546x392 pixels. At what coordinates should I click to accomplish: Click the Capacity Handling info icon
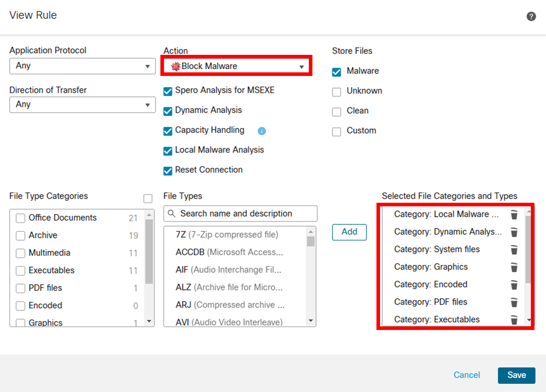tap(261, 131)
